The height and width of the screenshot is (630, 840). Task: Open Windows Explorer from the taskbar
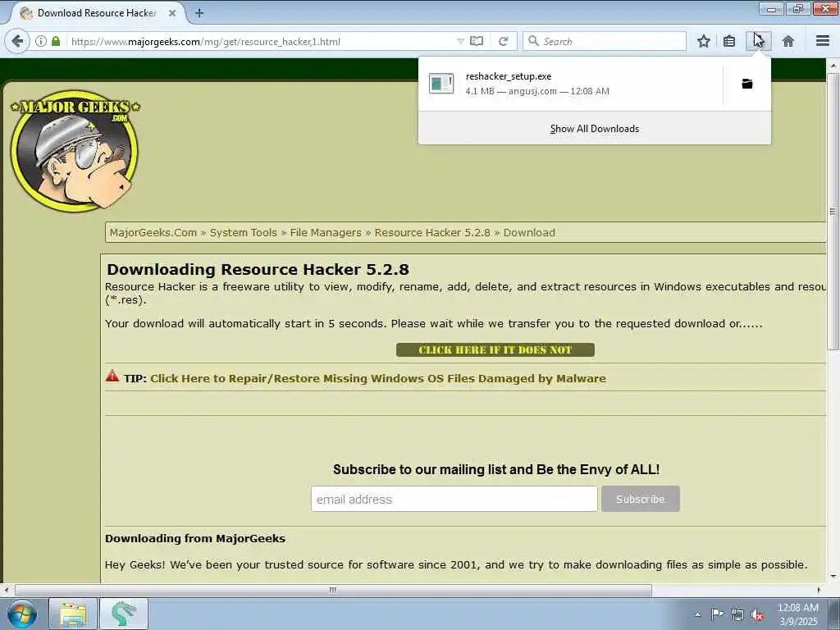[73, 614]
